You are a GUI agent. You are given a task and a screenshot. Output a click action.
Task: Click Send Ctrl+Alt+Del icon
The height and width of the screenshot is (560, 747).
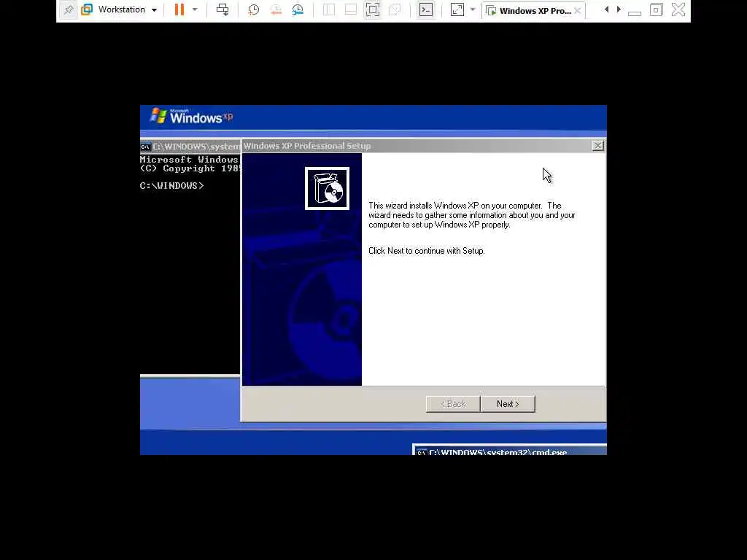coord(222,9)
